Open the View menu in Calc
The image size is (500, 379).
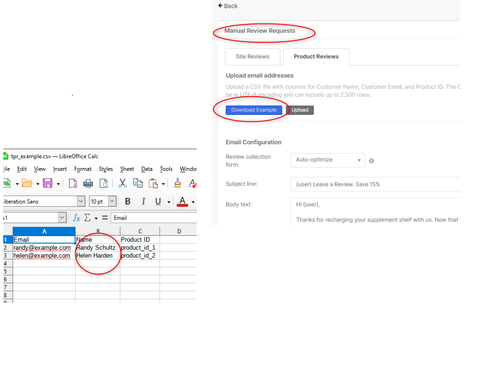(x=40, y=169)
